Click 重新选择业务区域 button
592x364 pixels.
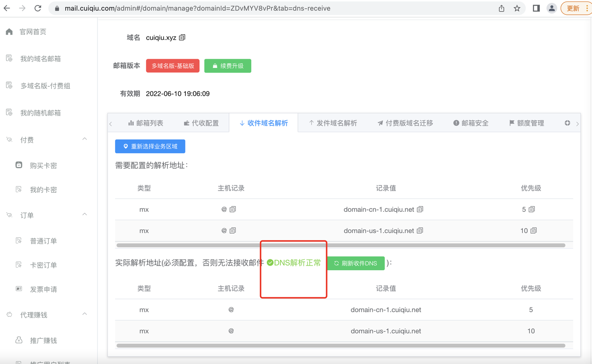(150, 146)
